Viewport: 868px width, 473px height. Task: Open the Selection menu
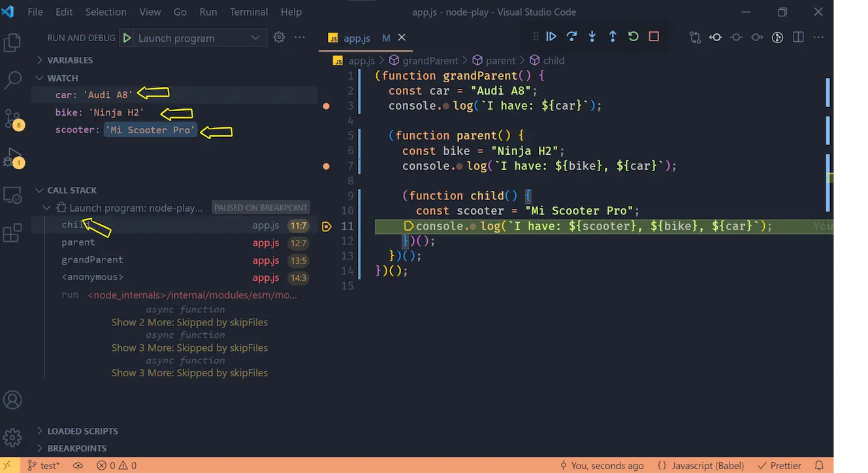point(106,12)
